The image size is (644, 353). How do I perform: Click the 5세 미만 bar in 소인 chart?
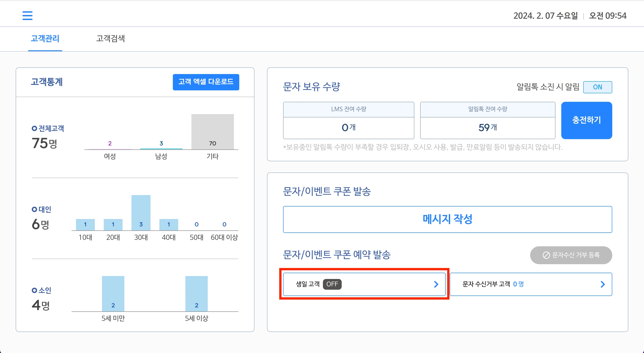[113, 294]
